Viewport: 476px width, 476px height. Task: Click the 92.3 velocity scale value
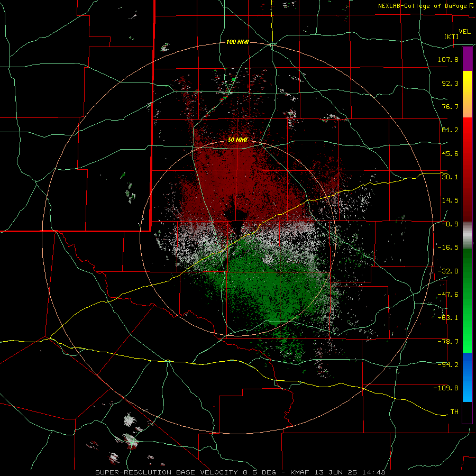pos(450,83)
